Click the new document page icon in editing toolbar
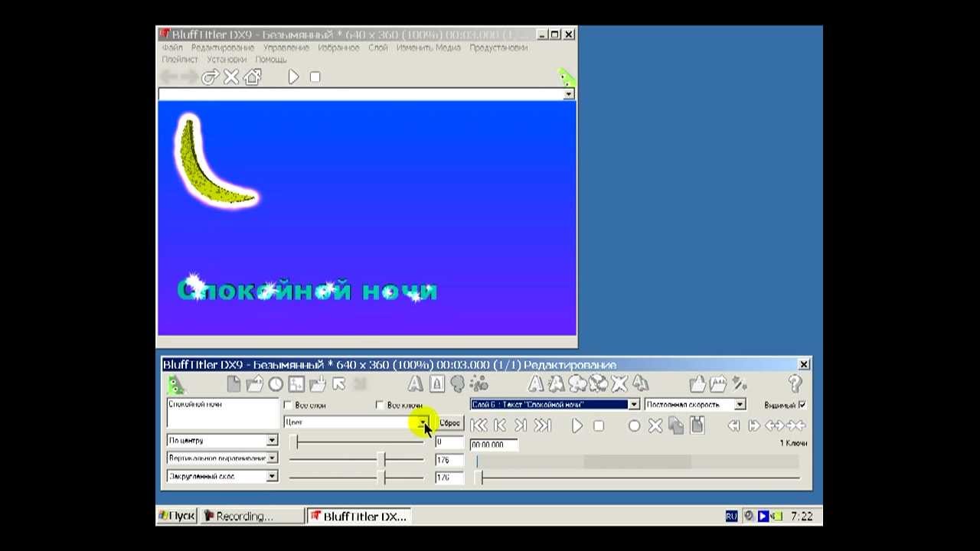 234,384
